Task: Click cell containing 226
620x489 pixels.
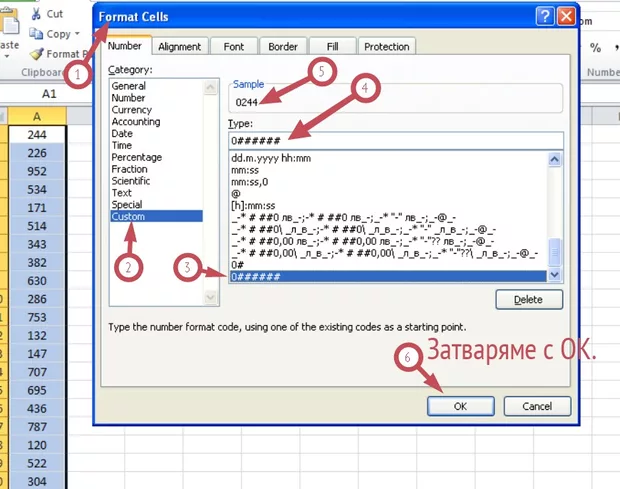Action: click(x=37, y=153)
